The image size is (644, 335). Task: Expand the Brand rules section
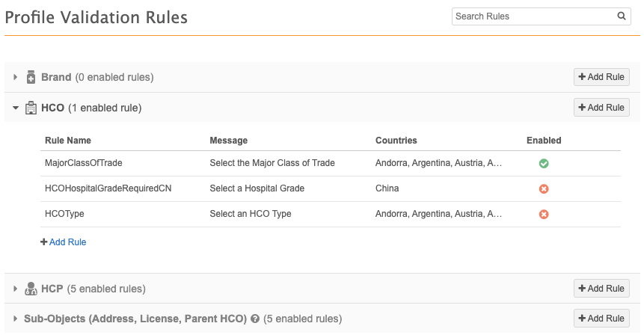[15, 77]
